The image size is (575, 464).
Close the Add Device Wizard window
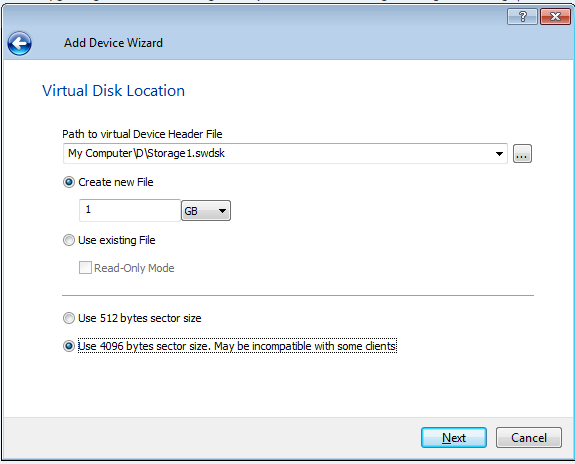coord(555,17)
